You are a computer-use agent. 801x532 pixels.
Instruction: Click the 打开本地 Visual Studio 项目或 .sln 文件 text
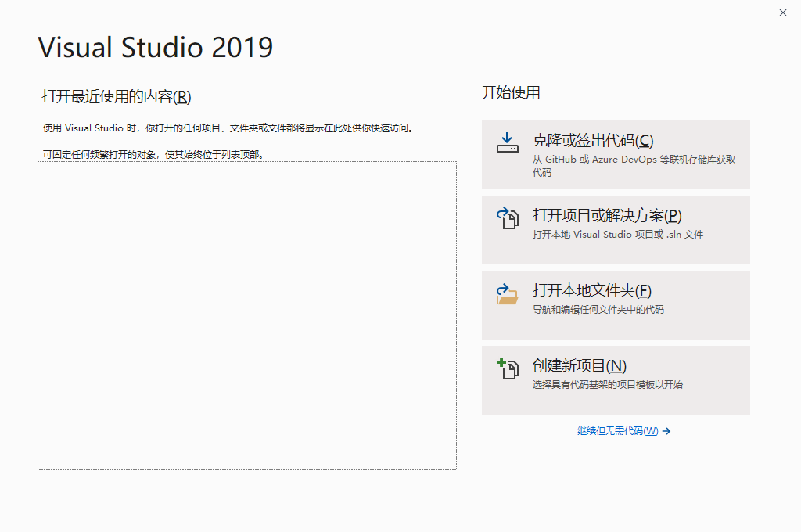(618, 234)
